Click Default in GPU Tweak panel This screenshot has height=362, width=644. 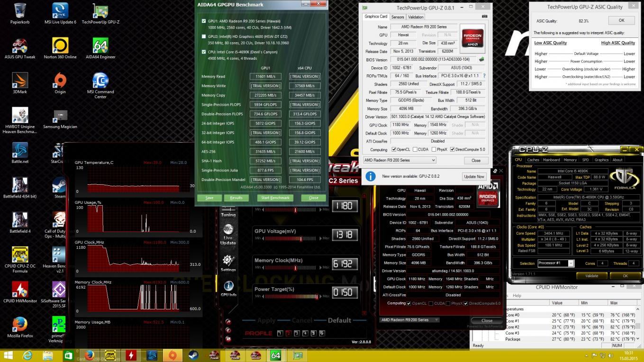coord(340,320)
